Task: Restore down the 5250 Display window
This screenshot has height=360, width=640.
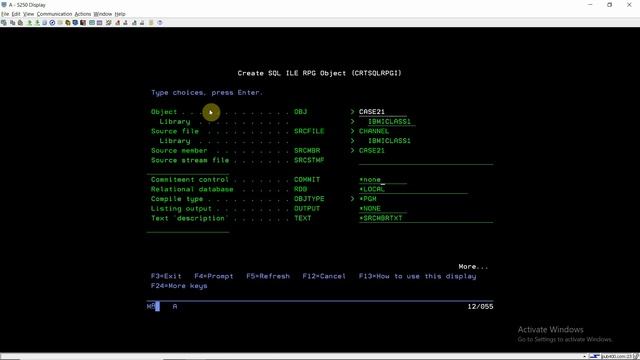Action: (609, 5)
